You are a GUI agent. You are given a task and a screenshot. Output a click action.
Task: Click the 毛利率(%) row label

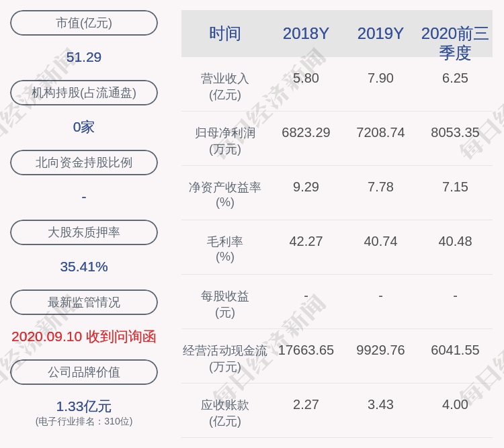click(225, 249)
